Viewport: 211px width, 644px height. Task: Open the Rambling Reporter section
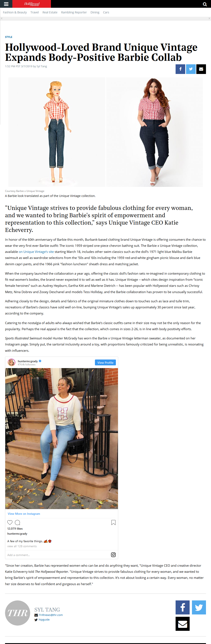(74, 12)
